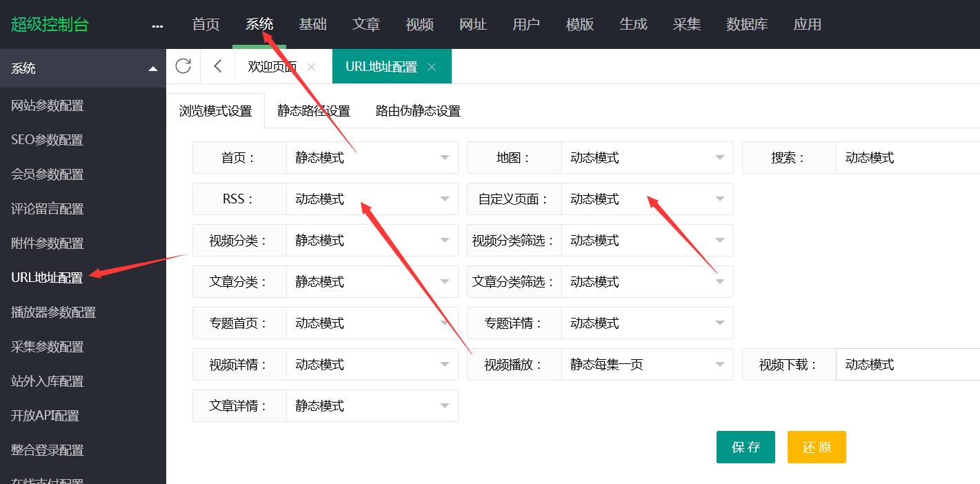The image size is (980, 484).
Task: Click the 还原 restore button
Action: point(817,447)
